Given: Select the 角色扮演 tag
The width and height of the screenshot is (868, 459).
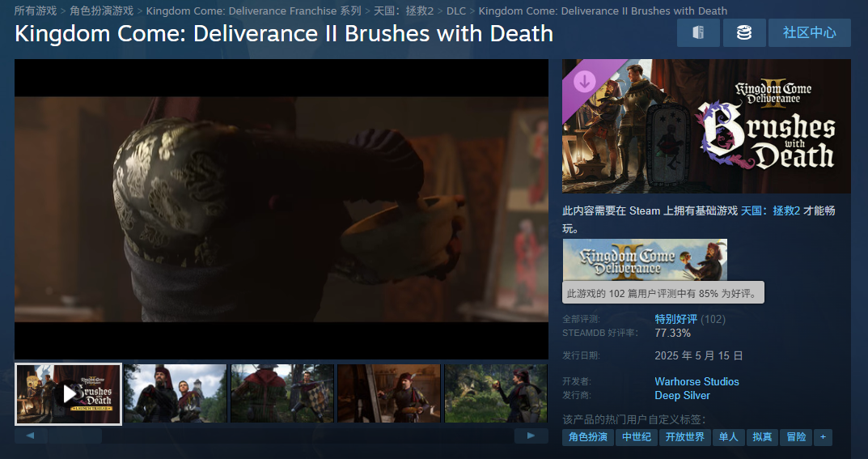Looking at the screenshot, I should [588, 437].
